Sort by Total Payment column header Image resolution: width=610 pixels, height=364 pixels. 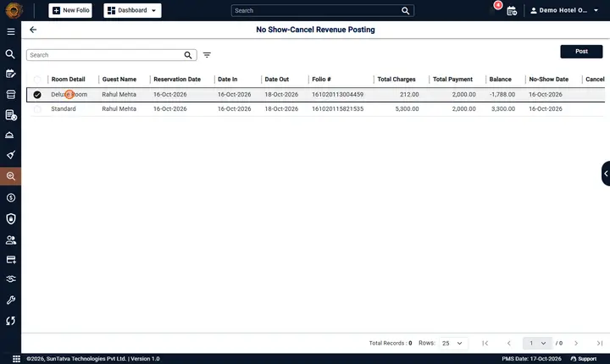coord(452,80)
